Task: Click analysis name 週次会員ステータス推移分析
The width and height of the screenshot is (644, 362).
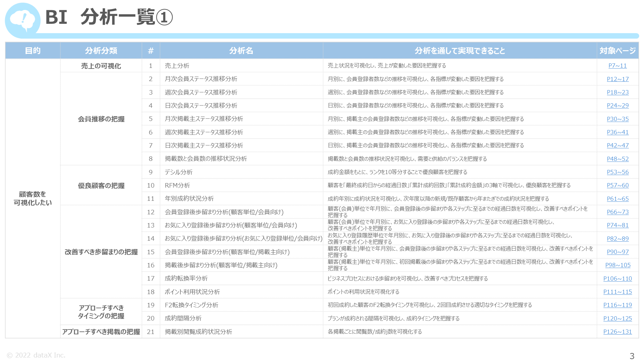Action: tap(201, 92)
